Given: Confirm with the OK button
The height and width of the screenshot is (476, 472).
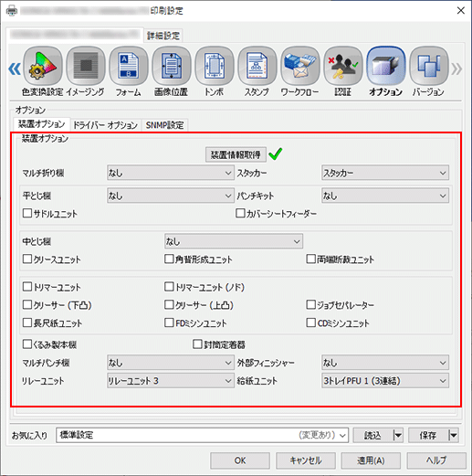Looking at the screenshot, I should coord(240,460).
